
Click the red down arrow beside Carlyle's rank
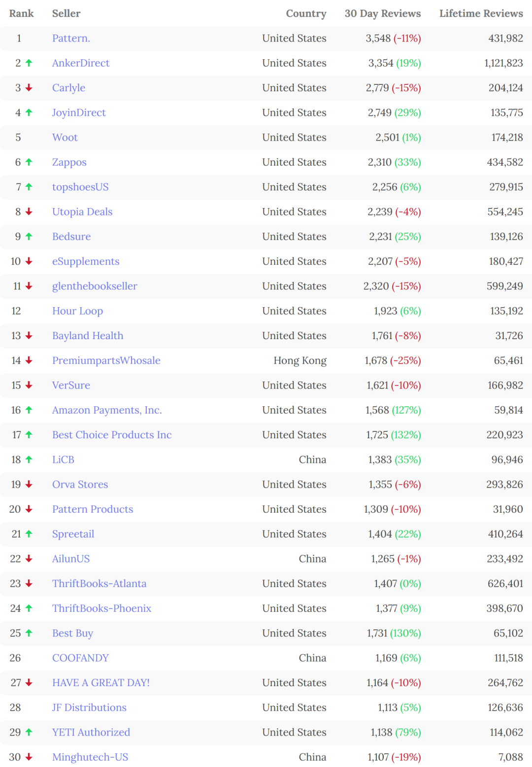coord(29,88)
